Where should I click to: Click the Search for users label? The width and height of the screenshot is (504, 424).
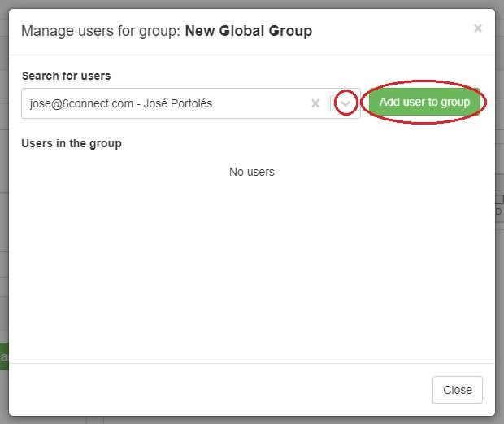[x=66, y=76]
